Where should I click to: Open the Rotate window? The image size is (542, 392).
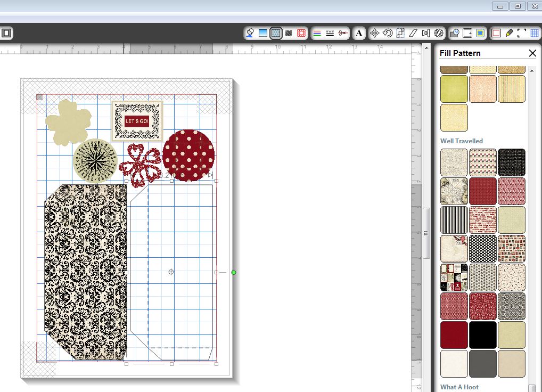click(388, 33)
